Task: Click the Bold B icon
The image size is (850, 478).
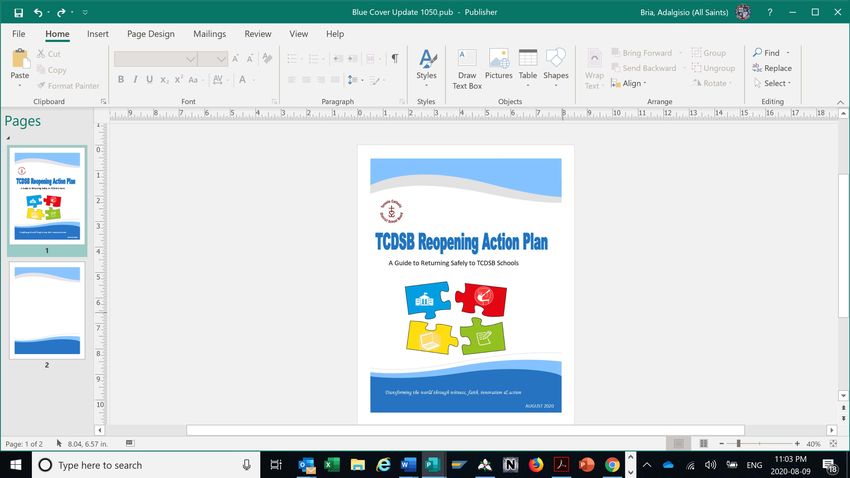Action: click(x=121, y=79)
